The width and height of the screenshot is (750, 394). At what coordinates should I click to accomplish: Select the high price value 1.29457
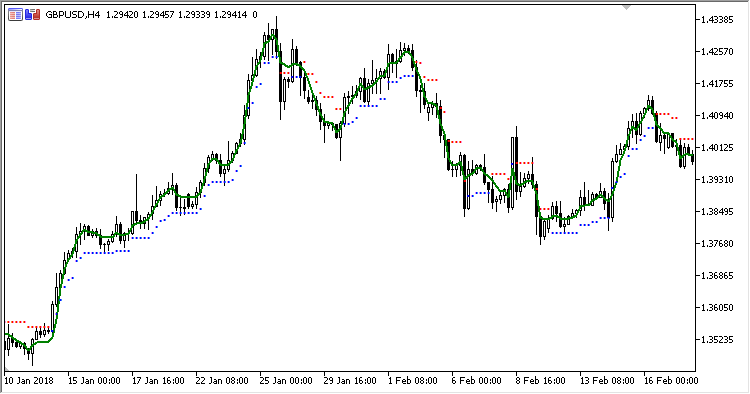click(158, 15)
